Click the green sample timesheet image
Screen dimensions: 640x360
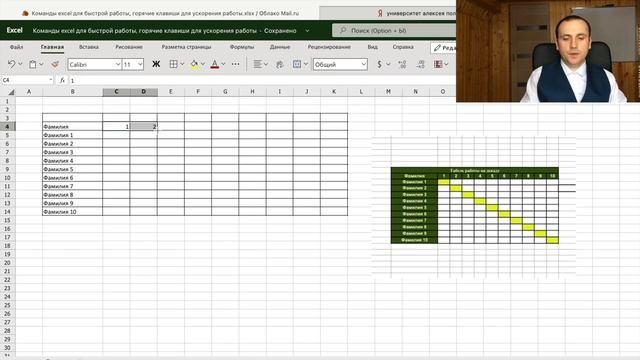474,207
